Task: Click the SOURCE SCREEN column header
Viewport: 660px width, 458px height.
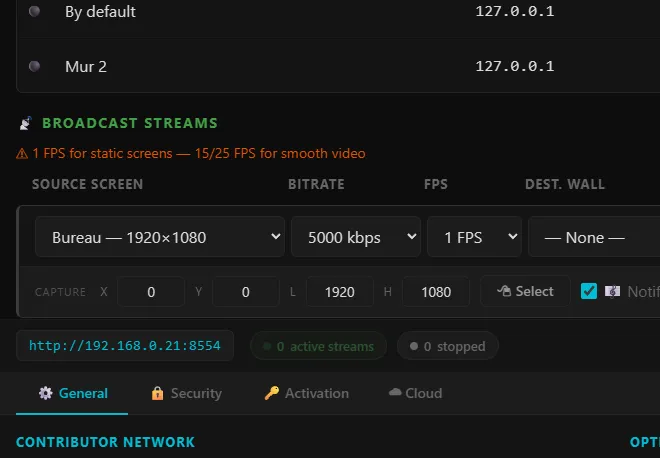Action: coord(88,184)
